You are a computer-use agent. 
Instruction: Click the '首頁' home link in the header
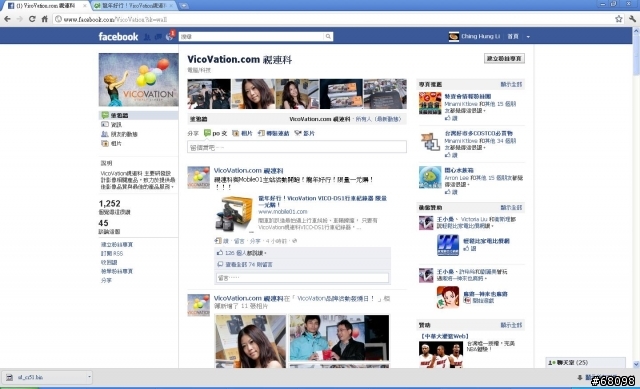pyautogui.click(x=513, y=37)
